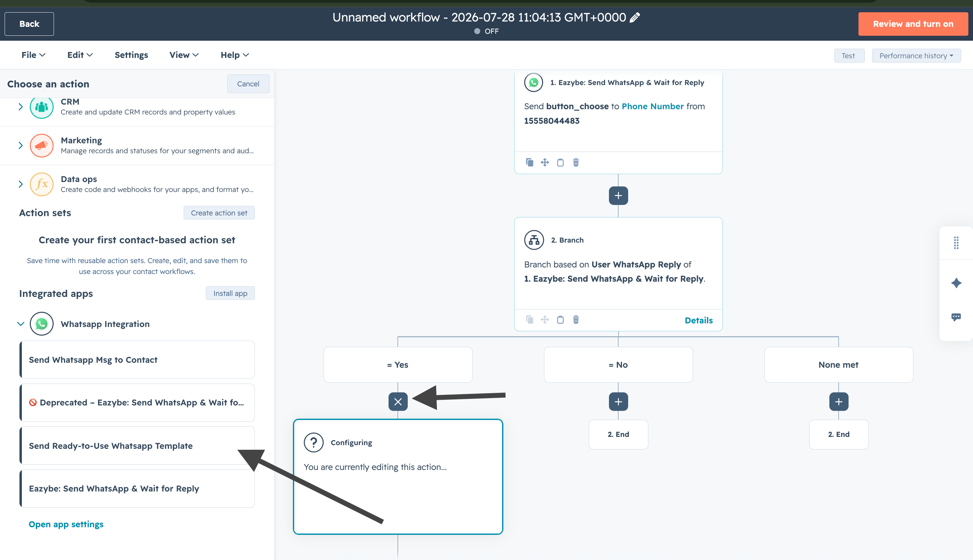Click the Phone Number link in action 1
973x560 pixels.
[x=652, y=106]
